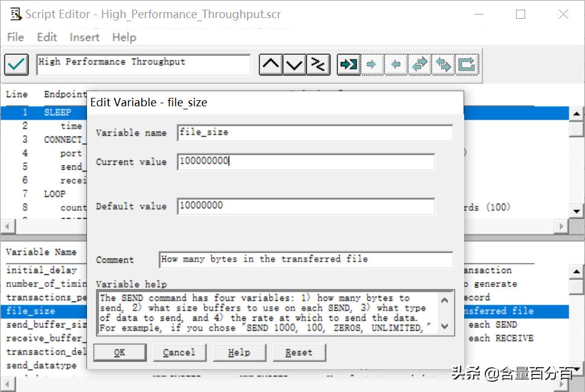This screenshot has width=585, height=392.
Task: Select the port row on line 4
Action: [x=44, y=153]
